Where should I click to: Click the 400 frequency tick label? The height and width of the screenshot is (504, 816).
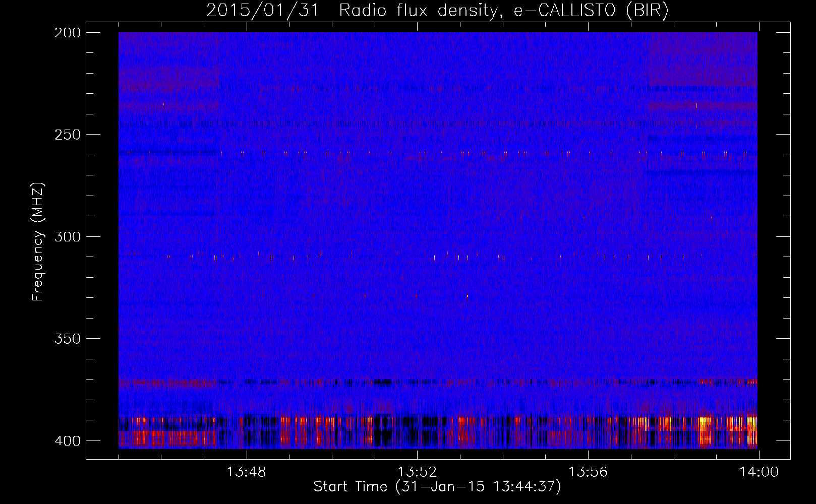[67, 440]
